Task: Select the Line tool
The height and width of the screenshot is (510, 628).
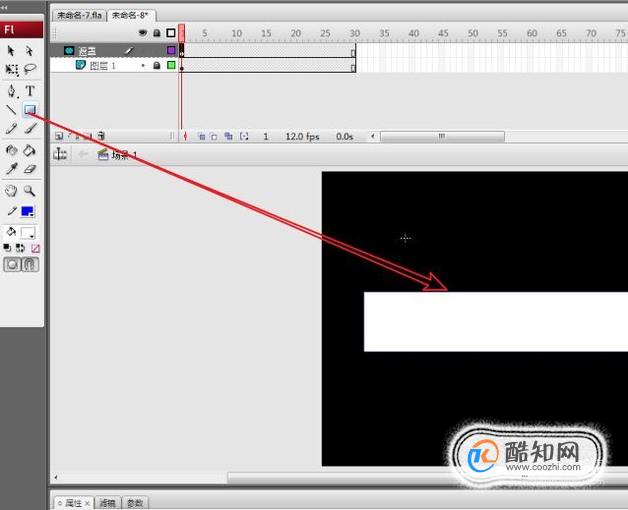Action: click(x=11, y=109)
